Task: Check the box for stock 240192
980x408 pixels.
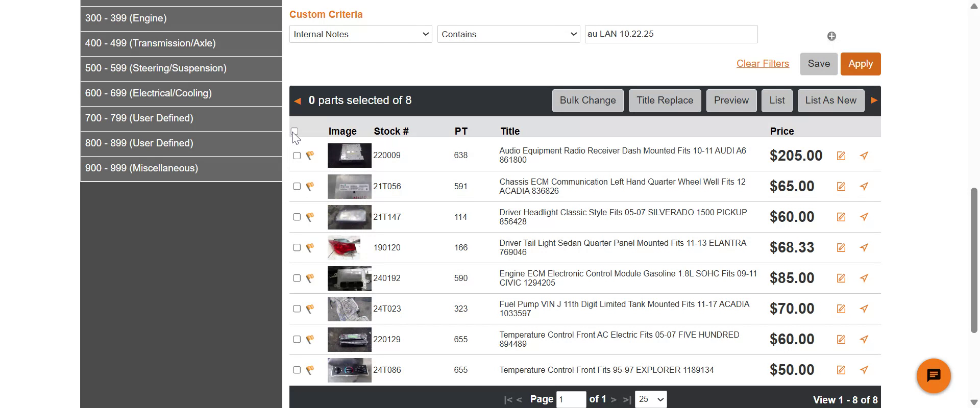Action: [297, 278]
